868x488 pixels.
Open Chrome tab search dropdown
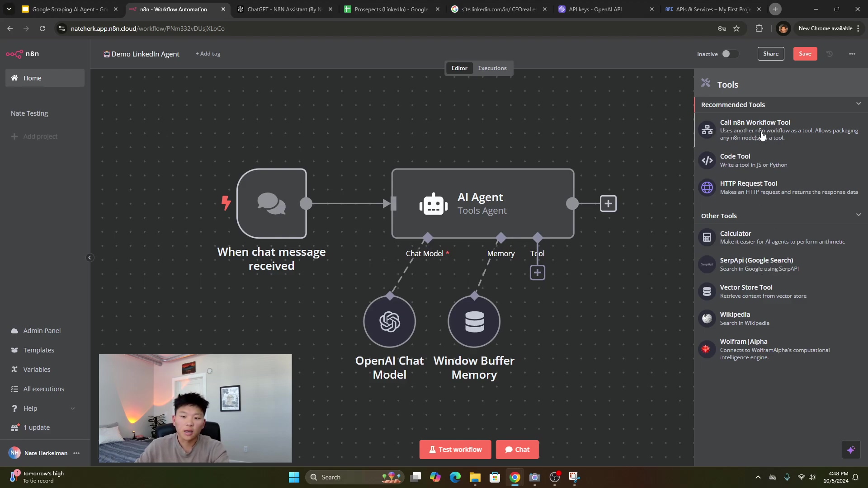[9, 9]
